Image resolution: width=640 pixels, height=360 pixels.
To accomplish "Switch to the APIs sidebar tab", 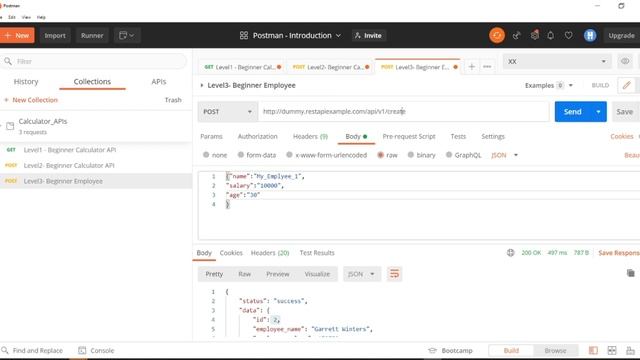I will pyautogui.click(x=158, y=82).
